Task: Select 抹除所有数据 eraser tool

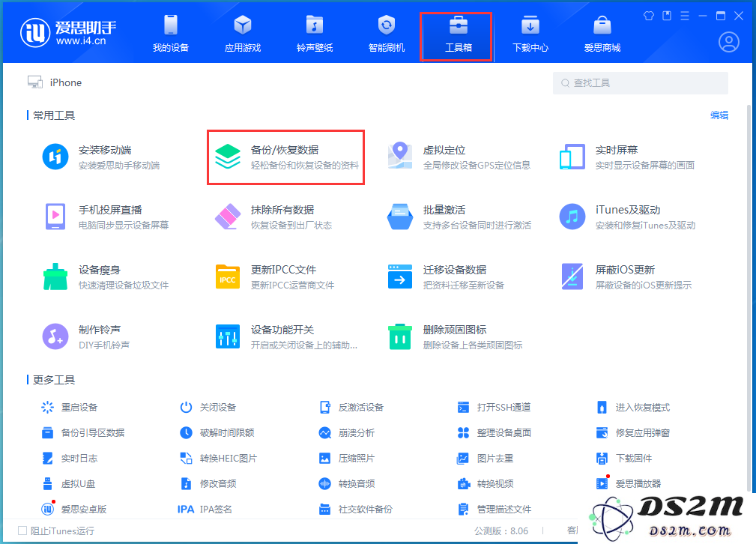Action: [x=273, y=217]
